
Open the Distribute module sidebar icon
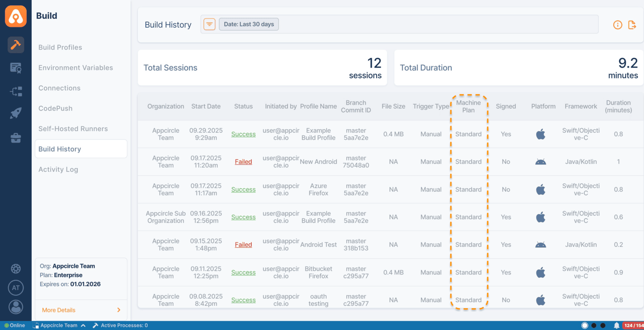pyautogui.click(x=16, y=92)
